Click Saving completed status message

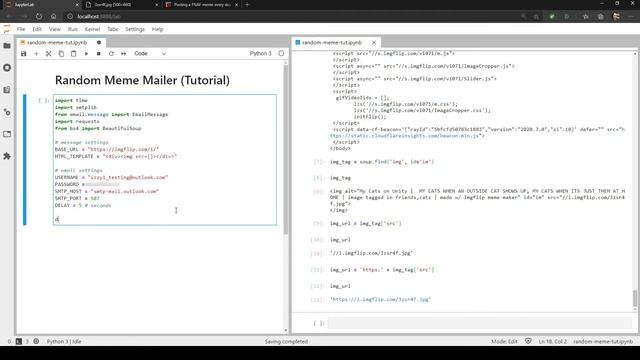coord(286,341)
